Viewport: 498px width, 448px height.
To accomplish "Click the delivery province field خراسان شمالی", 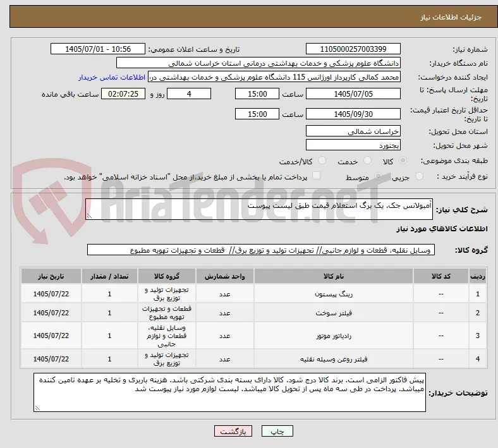I will click(353, 131).
